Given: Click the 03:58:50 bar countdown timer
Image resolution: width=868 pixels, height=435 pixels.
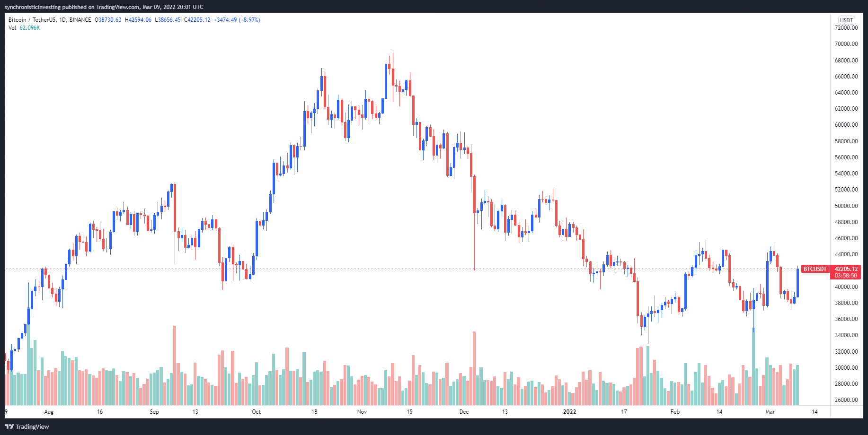Looking at the screenshot, I should [x=846, y=276].
